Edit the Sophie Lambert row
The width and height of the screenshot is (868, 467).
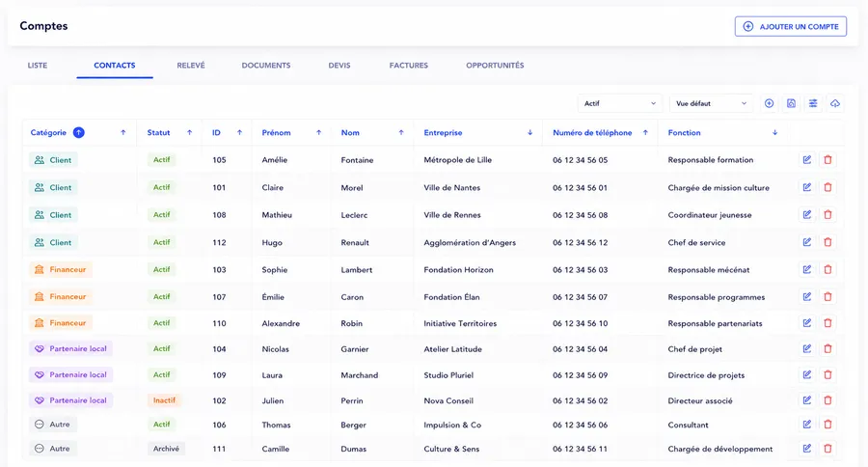point(807,269)
